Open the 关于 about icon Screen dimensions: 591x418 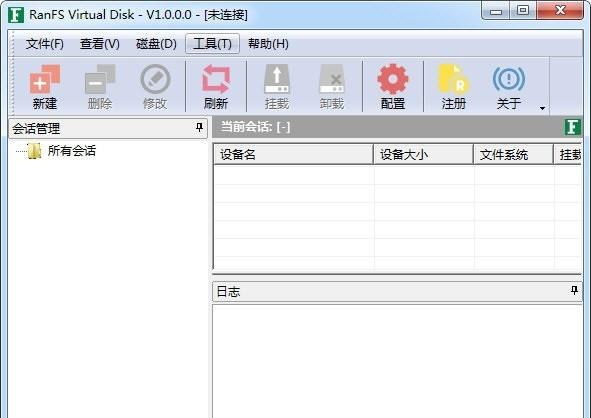(x=509, y=79)
